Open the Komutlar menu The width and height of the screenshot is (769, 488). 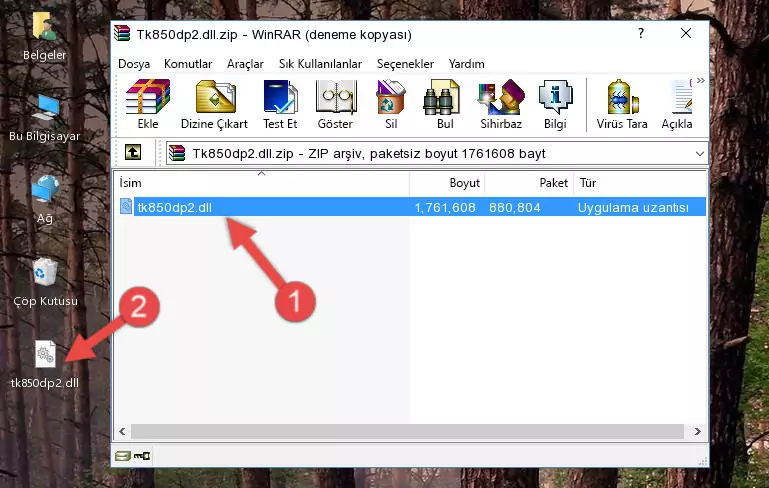188,64
